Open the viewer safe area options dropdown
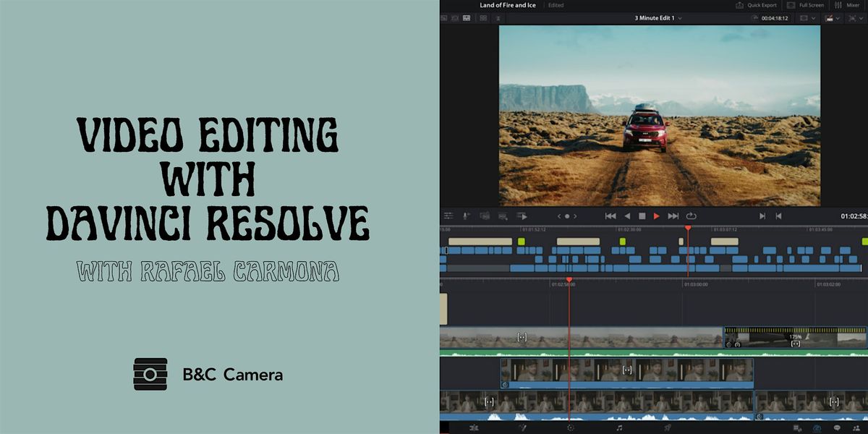The height and width of the screenshot is (434, 868). pyautogui.click(x=807, y=18)
